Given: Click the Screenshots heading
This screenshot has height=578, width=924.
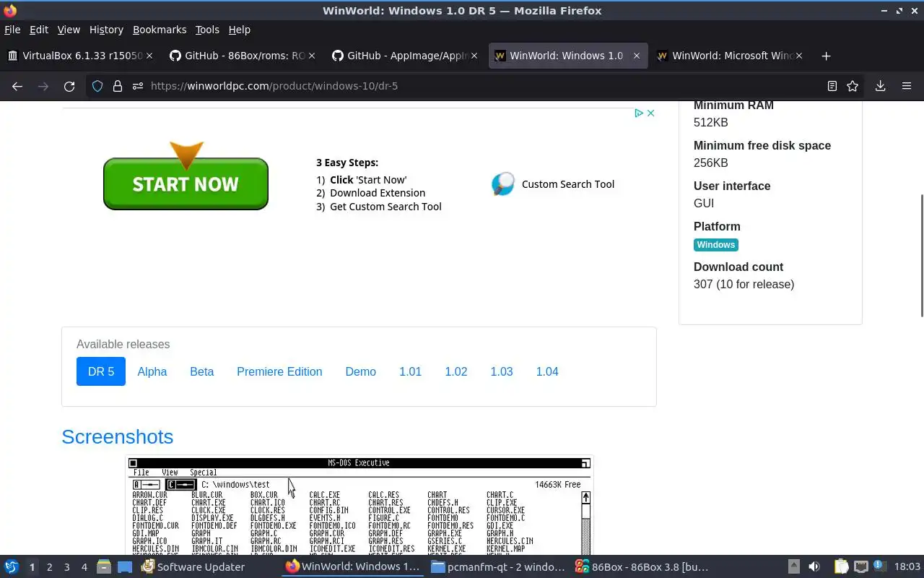Looking at the screenshot, I should point(118,437).
